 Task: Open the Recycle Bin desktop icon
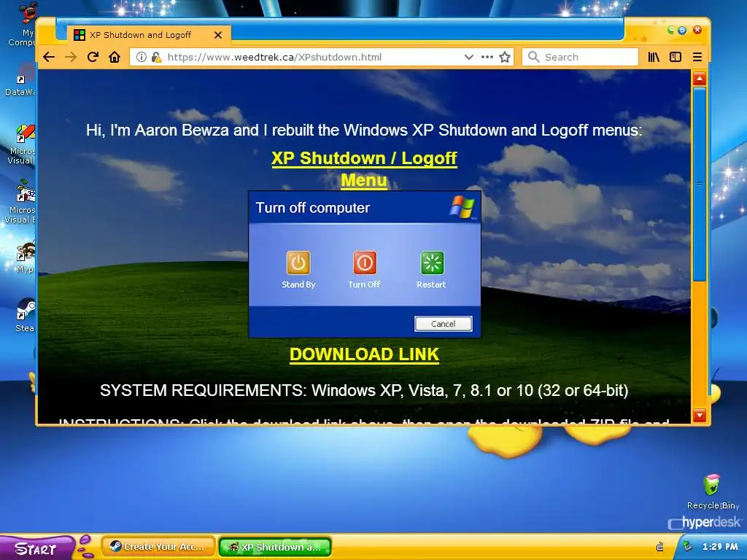(x=712, y=491)
